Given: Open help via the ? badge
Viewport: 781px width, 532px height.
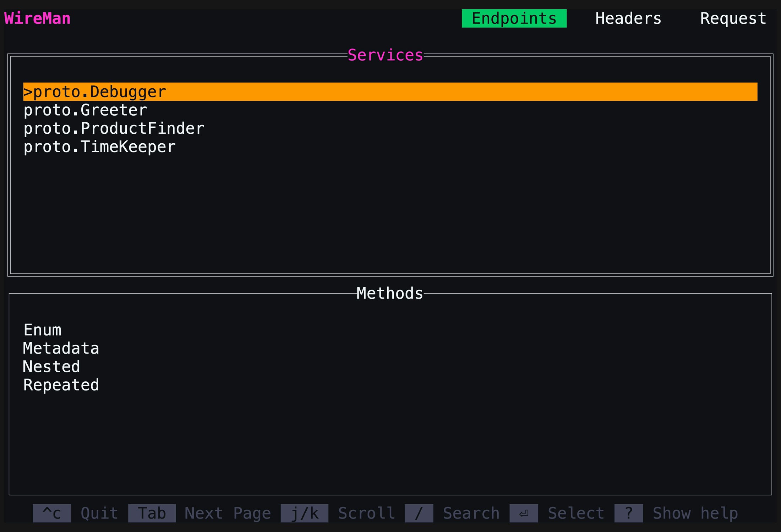Looking at the screenshot, I should [x=628, y=513].
